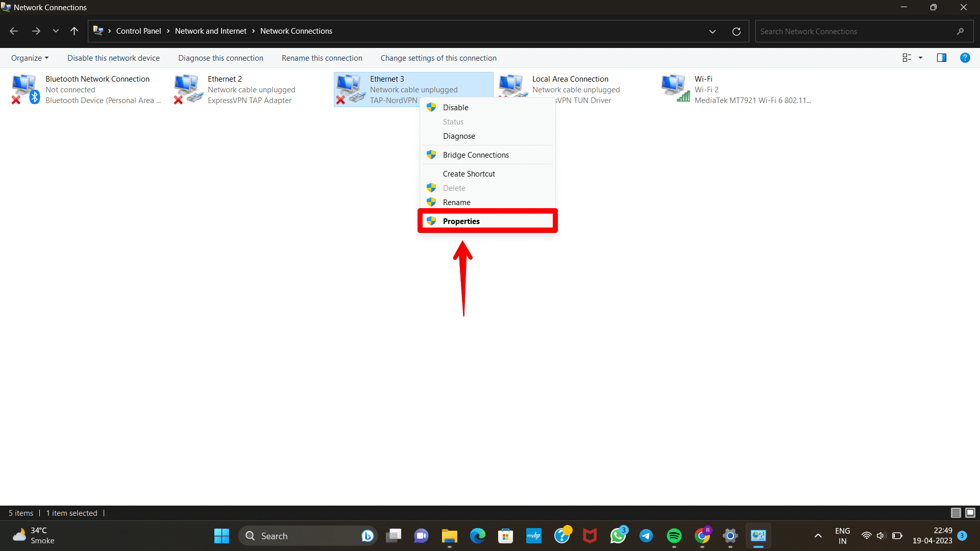Choose Disable in the context menu
980x551 pixels.
point(487,107)
